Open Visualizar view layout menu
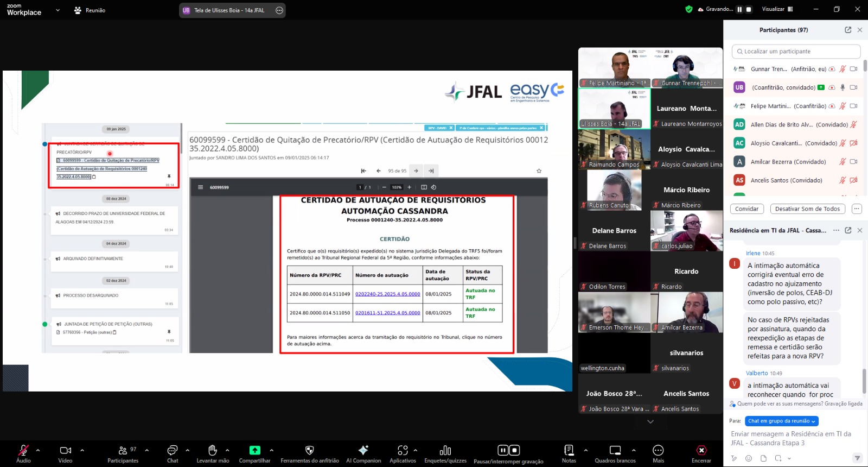The height and width of the screenshot is (467, 868). pyautogui.click(x=777, y=9)
